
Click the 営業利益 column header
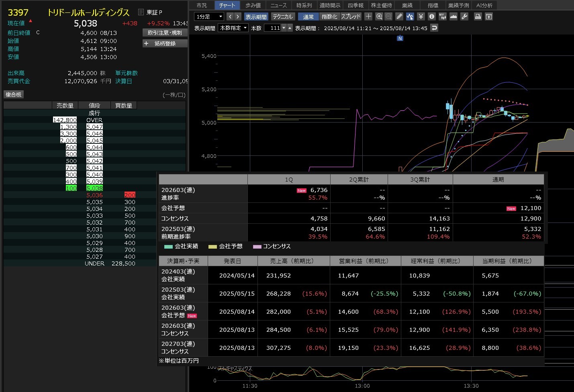click(365, 261)
